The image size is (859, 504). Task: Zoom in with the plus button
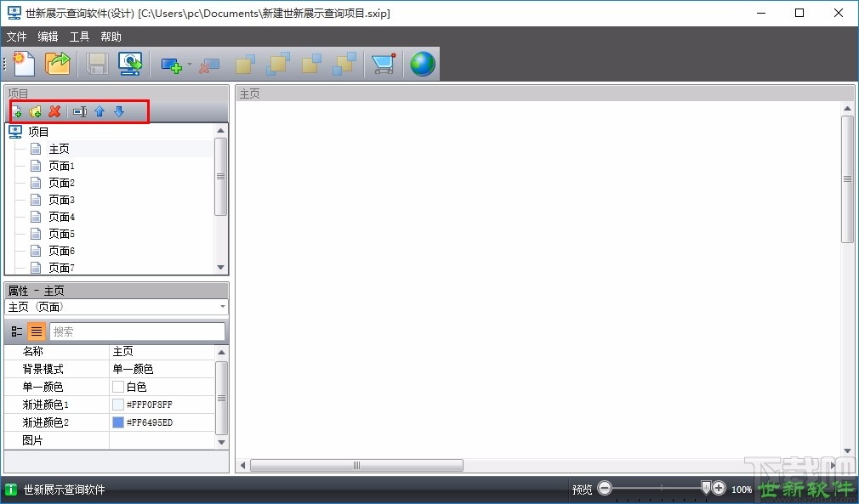tap(719, 488)
